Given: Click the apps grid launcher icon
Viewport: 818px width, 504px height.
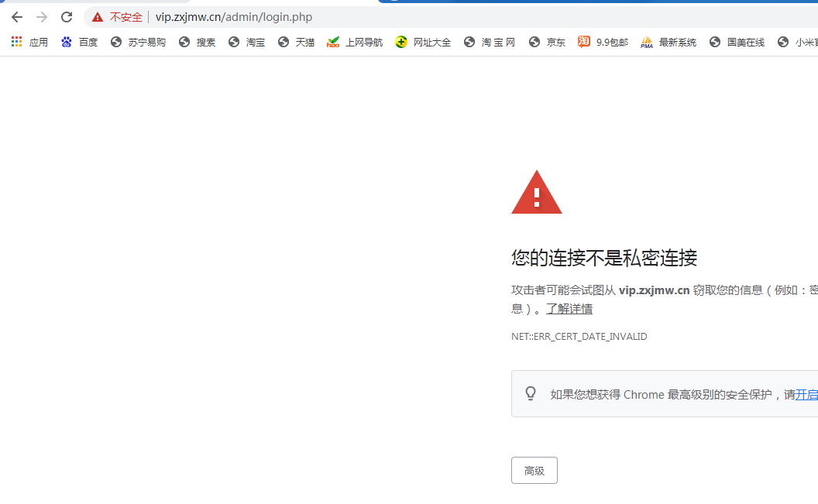Looking at the screenshot, I should (x=15, y=41).
